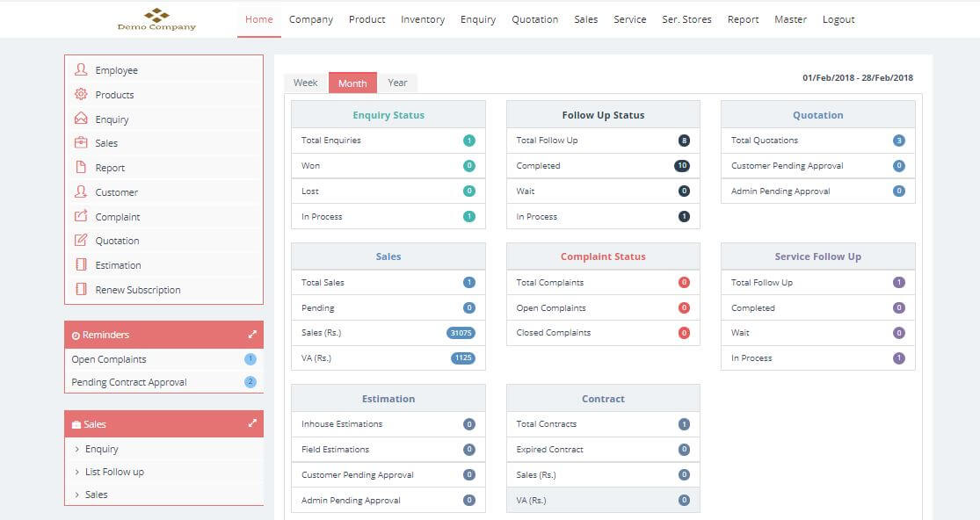The width and height of the screenshot is (980, 520).
Task: Click the Pending Contract Approval reminder
Action: click(x=128, y=382)
